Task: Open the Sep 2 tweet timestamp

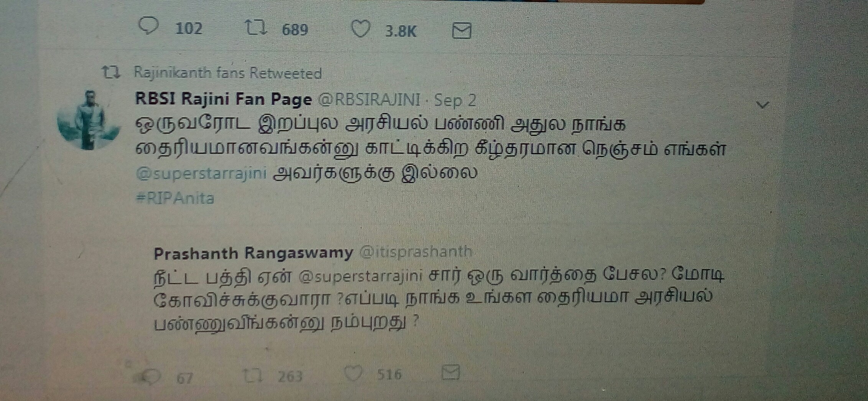Action: coord(455,100)
